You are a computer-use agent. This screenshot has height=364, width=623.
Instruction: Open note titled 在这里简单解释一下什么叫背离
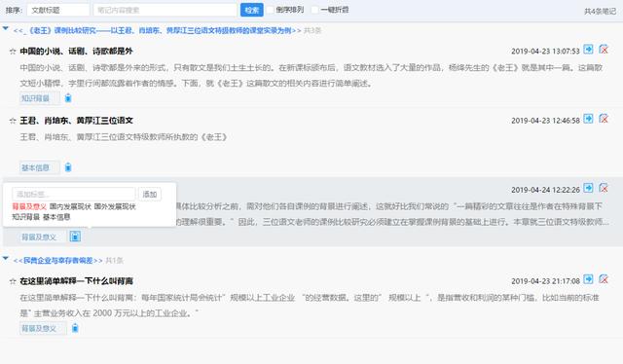click(76, 281)
